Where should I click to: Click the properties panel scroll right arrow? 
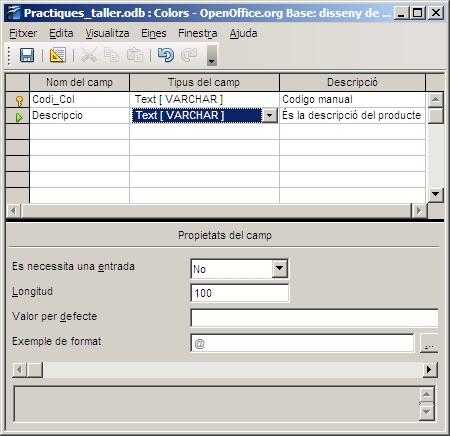pos(430,369)
